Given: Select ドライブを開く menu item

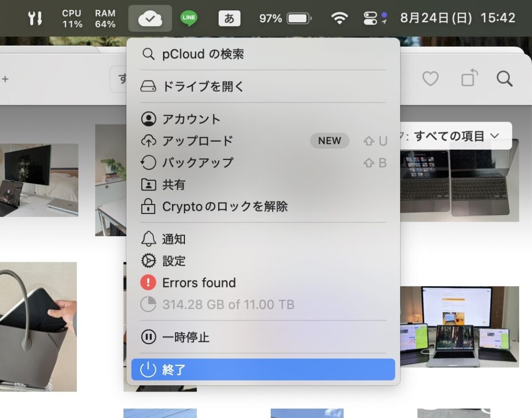Looking at the screenshot, I should coord(263,86).
